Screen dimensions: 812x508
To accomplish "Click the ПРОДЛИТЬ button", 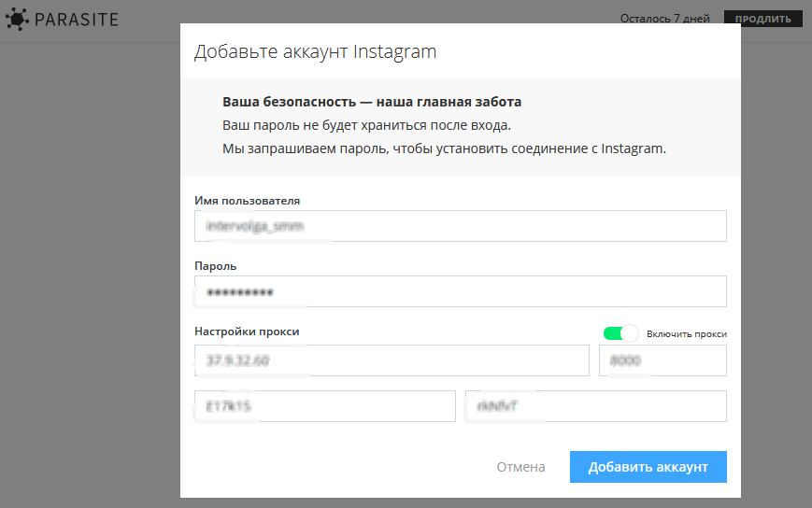I will (762, 19).
